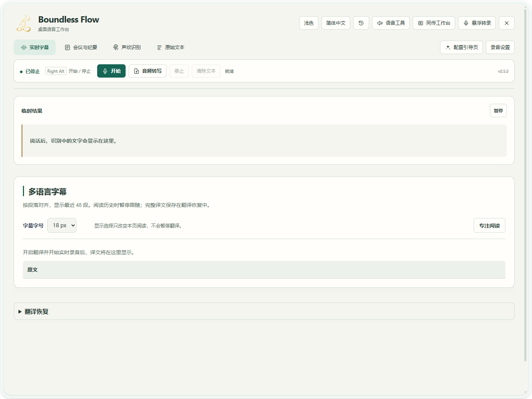Click the v0.5.0 version label

503,71
